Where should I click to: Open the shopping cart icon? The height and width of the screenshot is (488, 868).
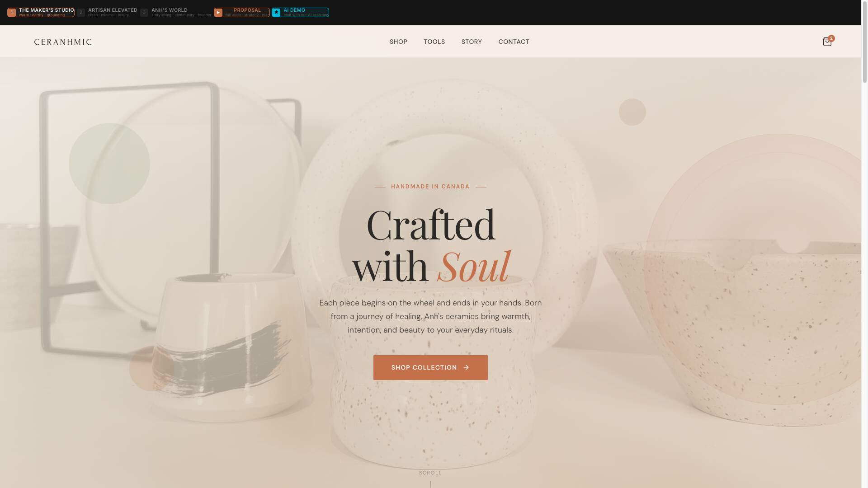tap(827, 42)
